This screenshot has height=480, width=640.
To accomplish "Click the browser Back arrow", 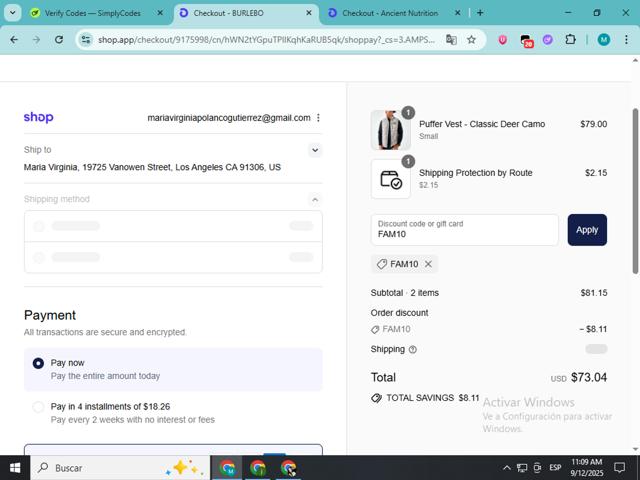I will (x=14, y=40).
